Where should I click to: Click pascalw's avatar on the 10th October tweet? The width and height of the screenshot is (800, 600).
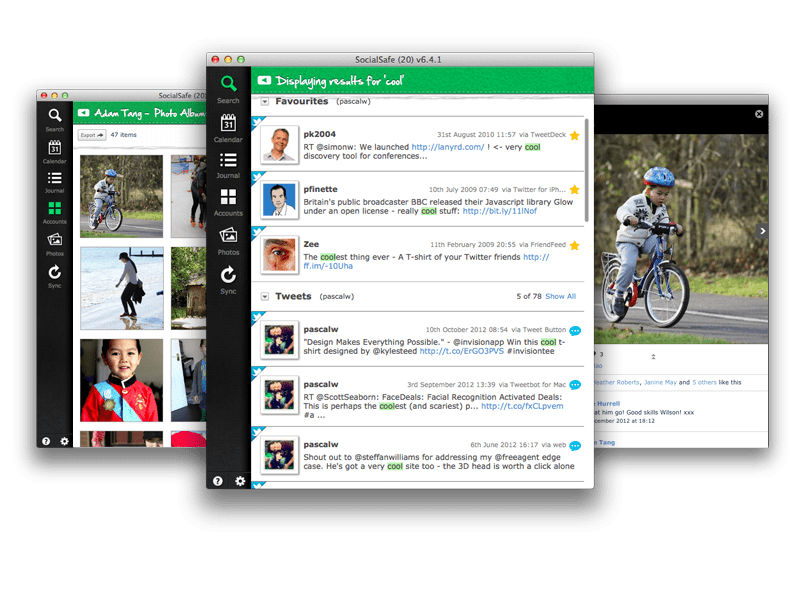pos(279,340)
